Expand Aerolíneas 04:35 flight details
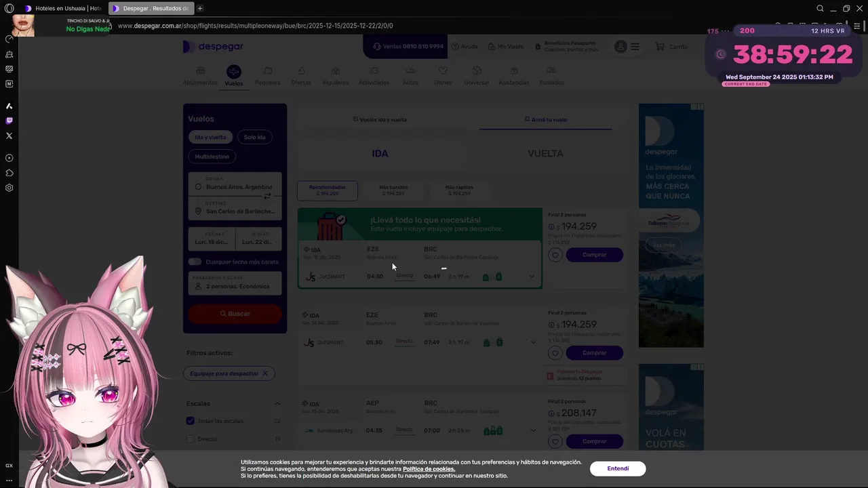 (532, 430)
